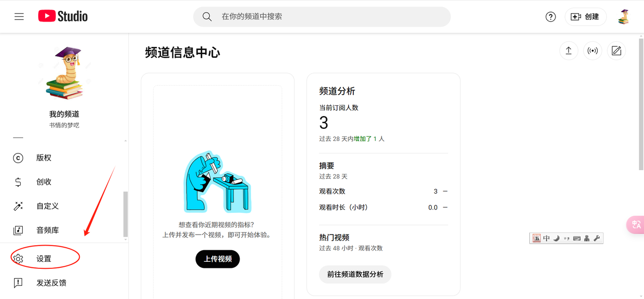Toggle the 中 Chinese/English mode icon
The width and height of the screenshot is (644, 299).
click(x=546, y=238)
